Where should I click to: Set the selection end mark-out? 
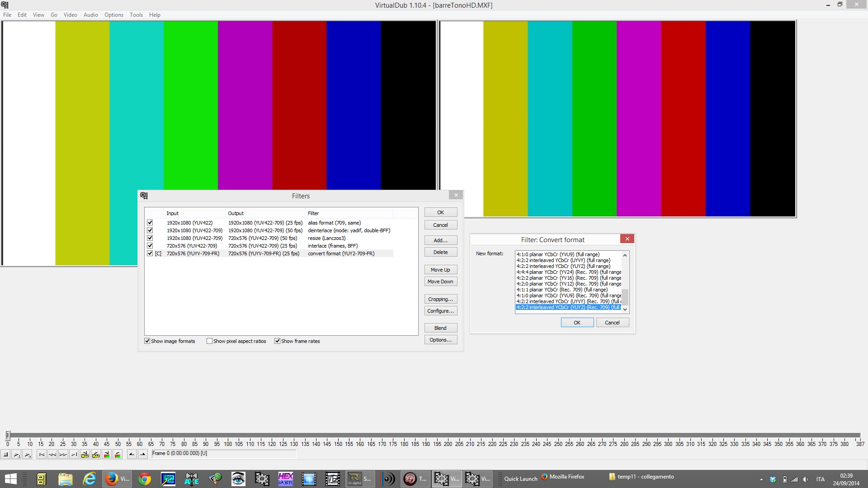(142, 455)
